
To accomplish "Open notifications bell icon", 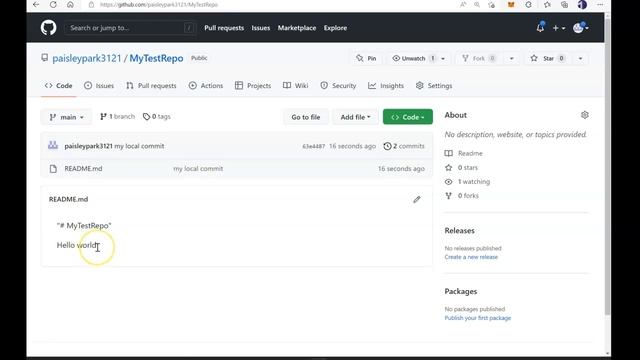I will click(540, 28).
